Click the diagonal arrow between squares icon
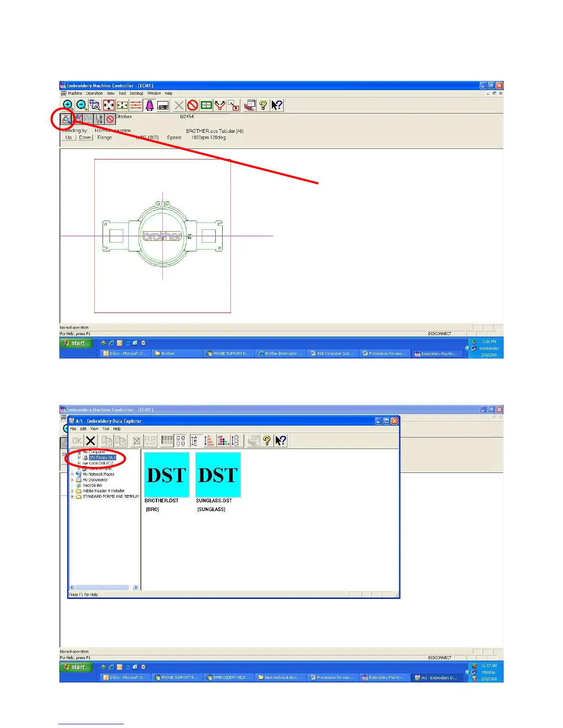The height and width of the screenshot is (728, 563). click(234, 105)
